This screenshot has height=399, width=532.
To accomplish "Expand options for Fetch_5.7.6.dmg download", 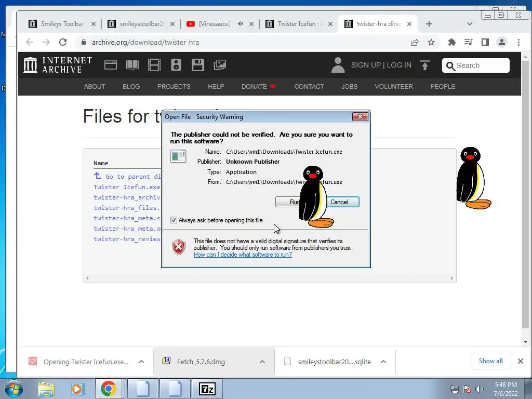I will coord(262,362).
